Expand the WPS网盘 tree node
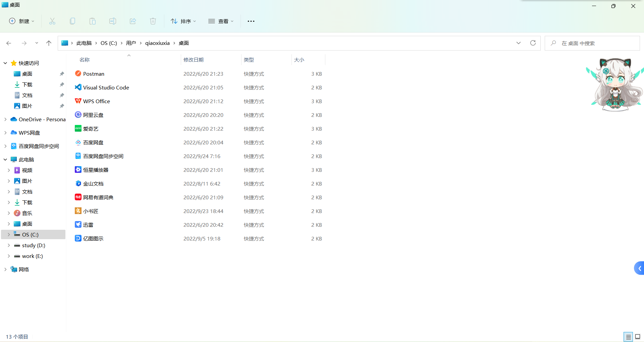Viewport: 644px width, 342px height. pyautogui.click(x=5, y=133)
